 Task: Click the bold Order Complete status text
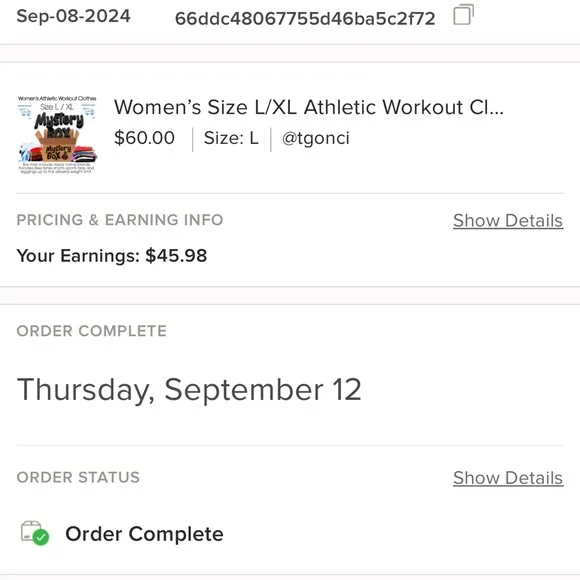[x=144, y=534]
